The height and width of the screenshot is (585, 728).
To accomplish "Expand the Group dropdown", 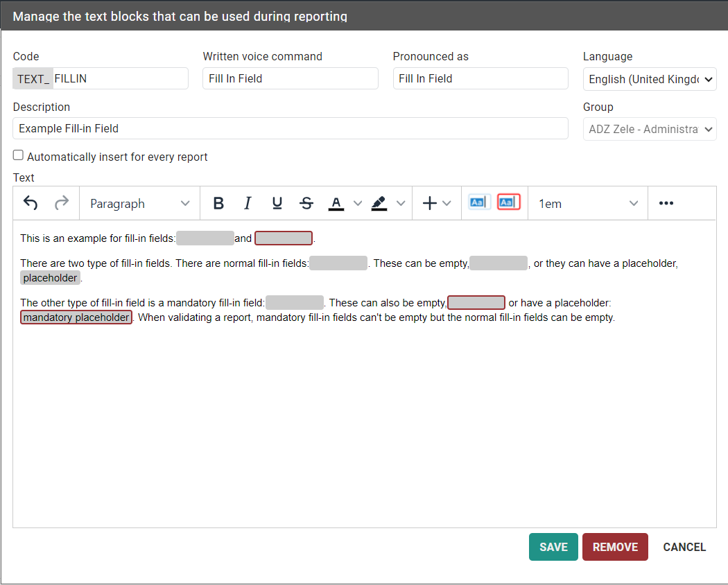I will click(x=650, y=129).
